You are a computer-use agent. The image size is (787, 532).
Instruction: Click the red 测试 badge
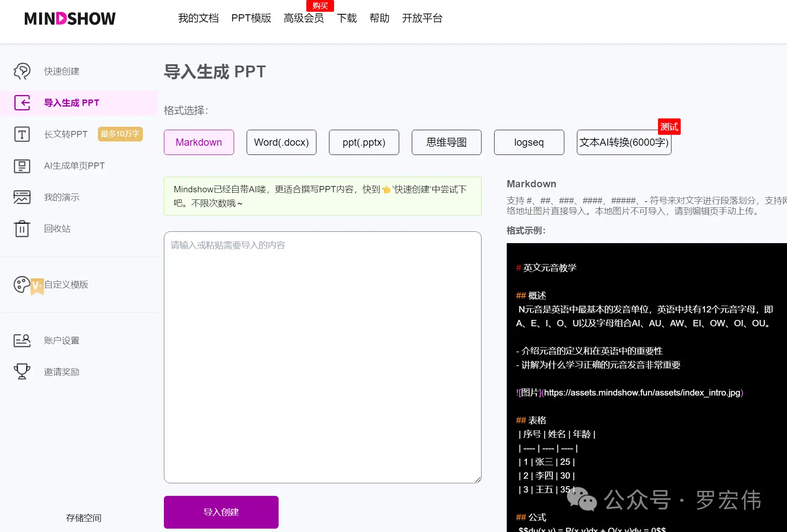point(669,126)
